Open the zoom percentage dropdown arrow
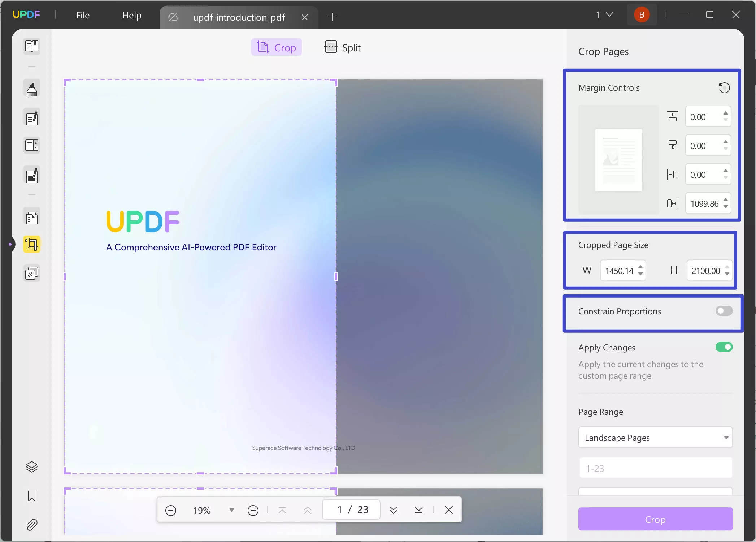Viewport: 756px width, 542px height. (x=232, y=510)
